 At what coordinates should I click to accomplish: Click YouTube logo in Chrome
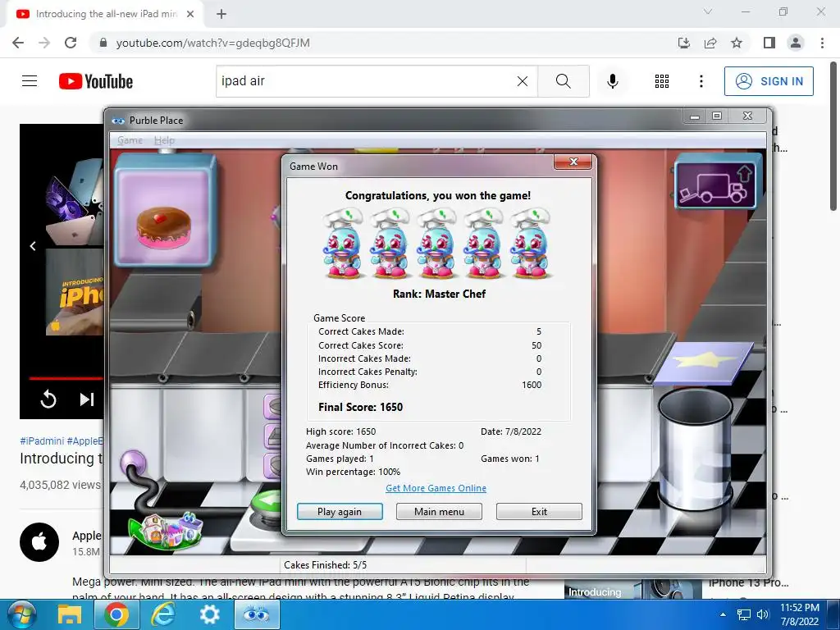tap(96, 81)
